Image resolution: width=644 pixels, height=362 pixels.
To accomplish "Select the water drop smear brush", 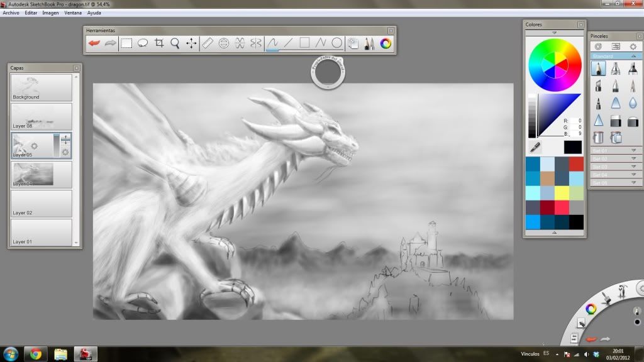I will [633, 103].
